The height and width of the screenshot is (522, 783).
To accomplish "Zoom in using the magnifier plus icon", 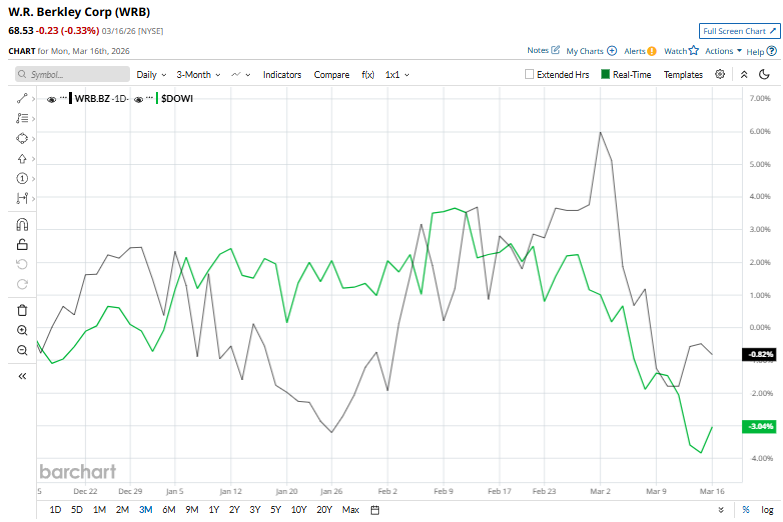I will [x=22, y=330].
